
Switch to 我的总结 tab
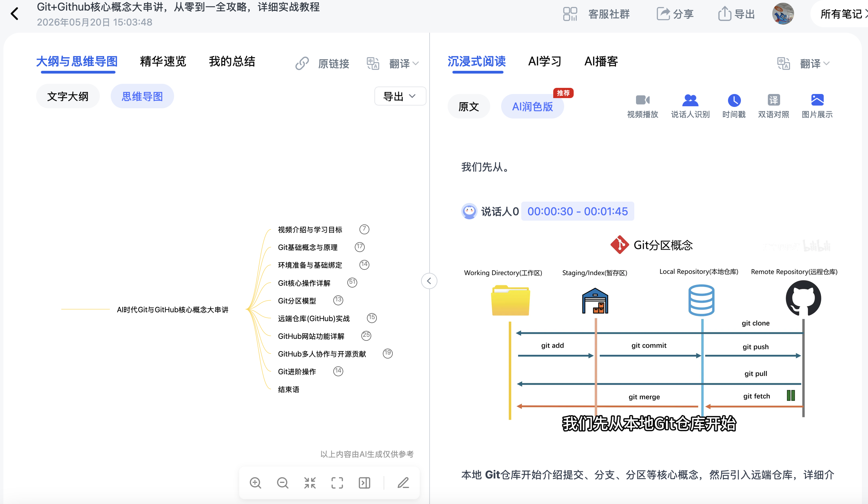tap(232, 62)
